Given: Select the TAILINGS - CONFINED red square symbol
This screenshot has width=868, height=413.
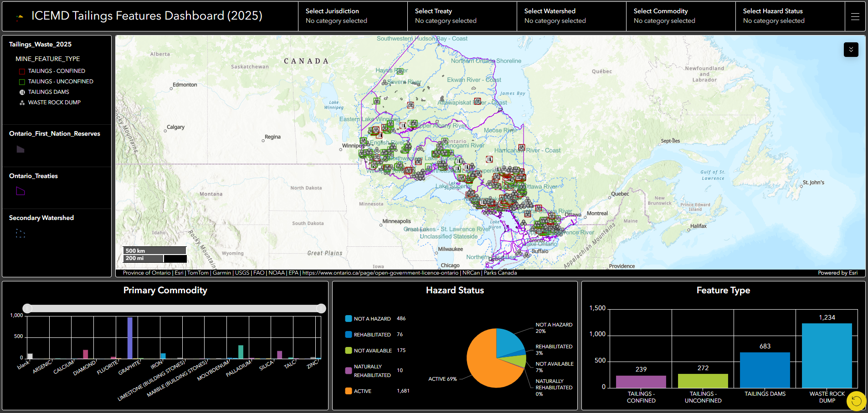Looking at the screenshot, I should pos(21,71).
